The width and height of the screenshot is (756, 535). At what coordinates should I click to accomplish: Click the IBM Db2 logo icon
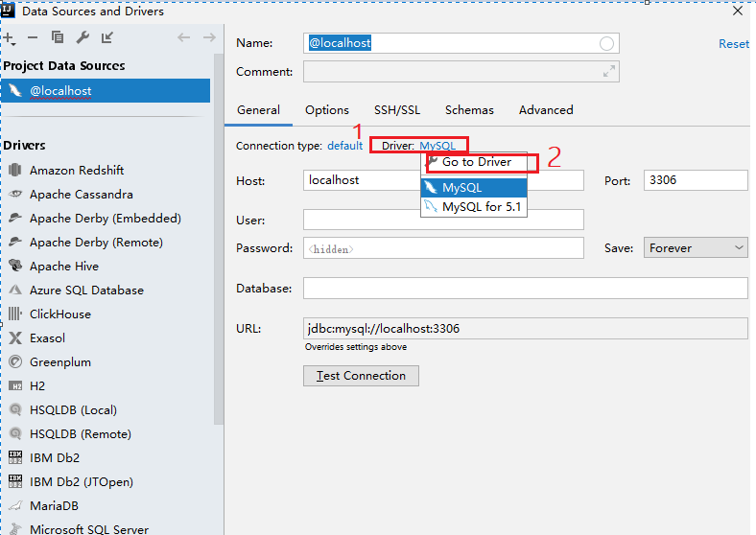(x=15, y=457)
